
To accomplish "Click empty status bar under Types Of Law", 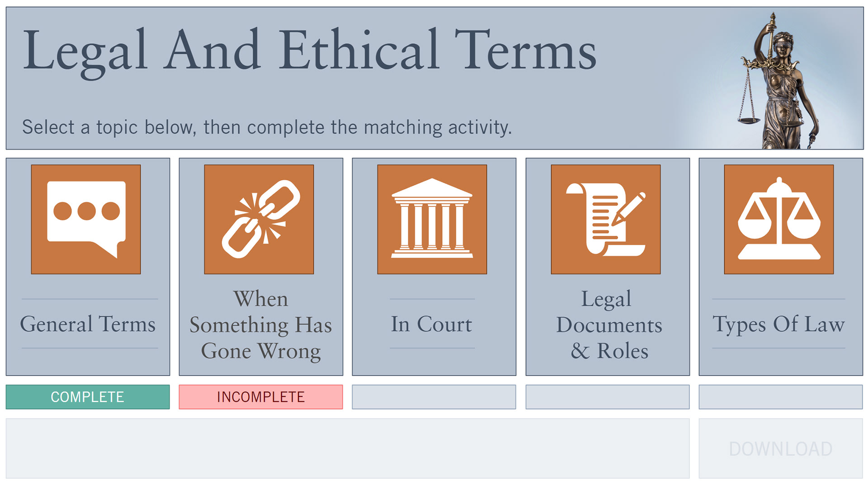I will (x=781, y=397).
